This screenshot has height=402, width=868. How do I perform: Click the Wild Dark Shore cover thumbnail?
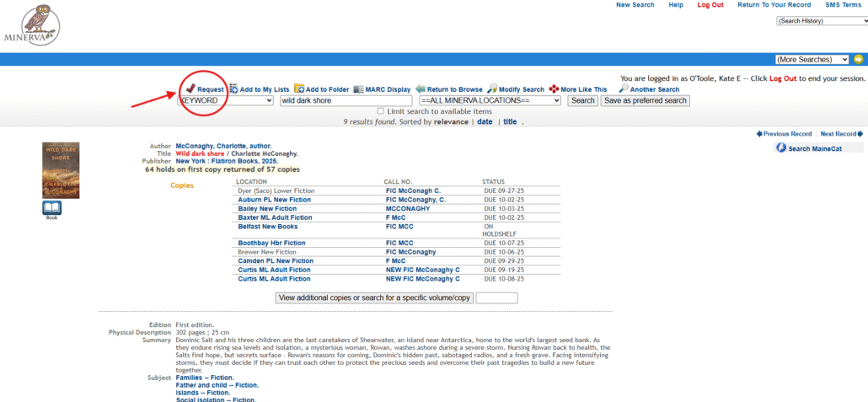click(61, 170)
